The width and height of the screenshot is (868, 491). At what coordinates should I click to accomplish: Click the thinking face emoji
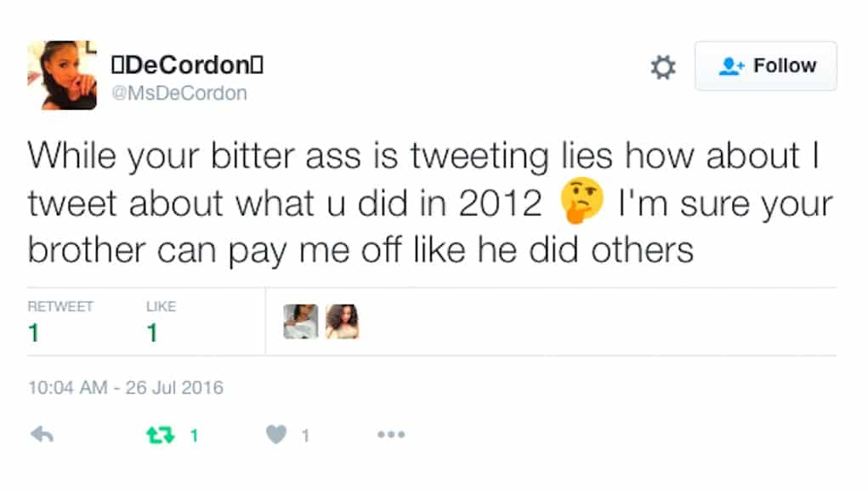point(582,200)
